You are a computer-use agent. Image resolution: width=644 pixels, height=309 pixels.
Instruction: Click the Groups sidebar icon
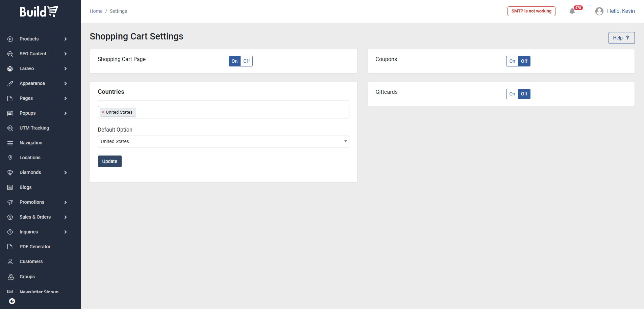pyautogui.click(x=11, y=277)
